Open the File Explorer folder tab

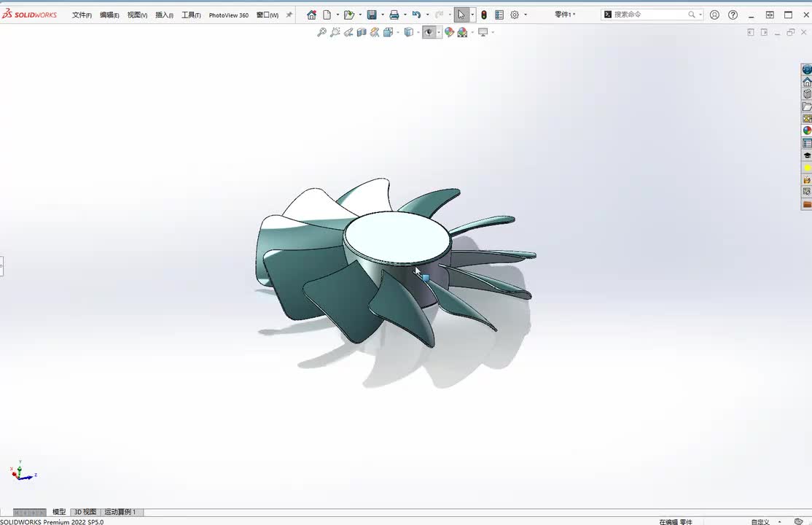click(807, 106)
